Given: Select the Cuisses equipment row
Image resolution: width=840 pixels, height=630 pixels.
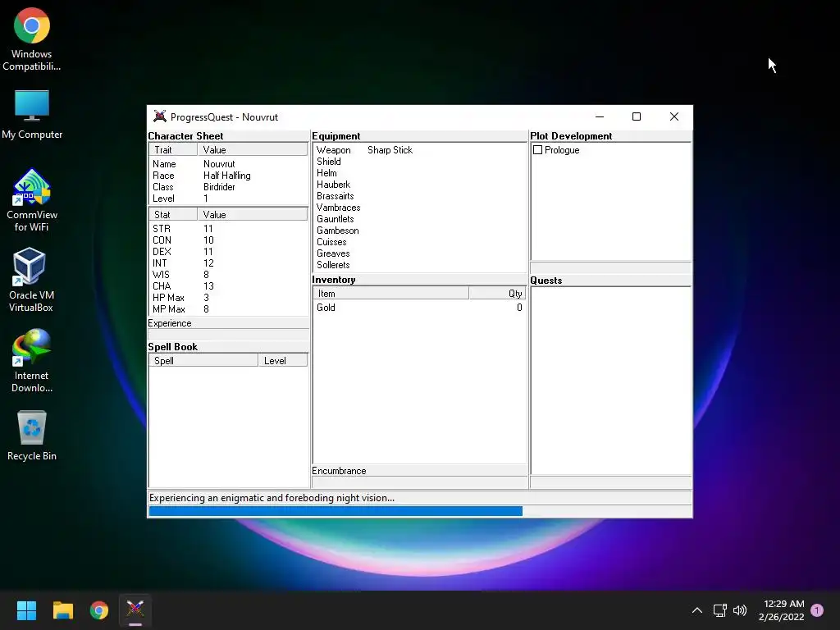Looking at the screenshot, I should [419, 242].
